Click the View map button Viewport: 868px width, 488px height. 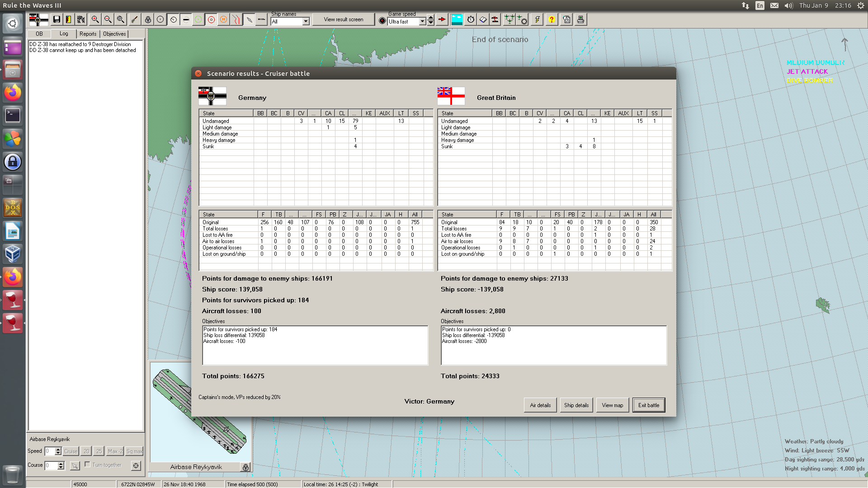click(613, 405)
